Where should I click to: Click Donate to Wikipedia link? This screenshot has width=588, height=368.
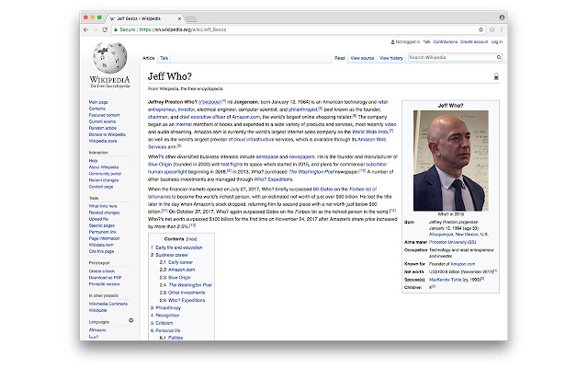tap(107, 134)
